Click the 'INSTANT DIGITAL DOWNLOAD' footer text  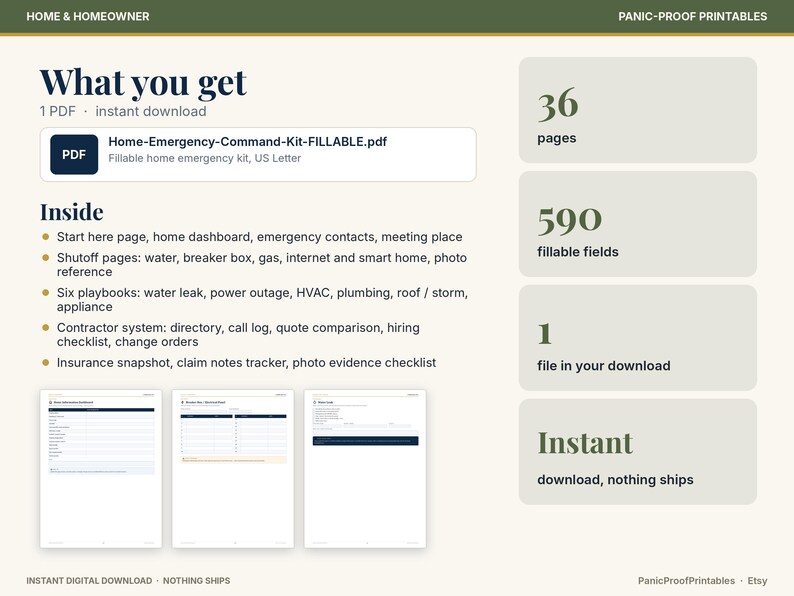click(89, 581)
